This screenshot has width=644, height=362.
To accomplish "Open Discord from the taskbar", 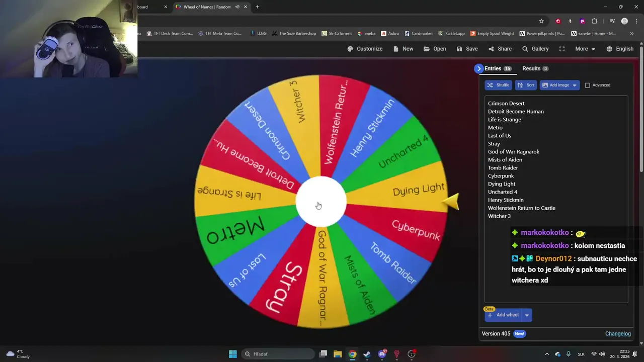I will (382, 354).
